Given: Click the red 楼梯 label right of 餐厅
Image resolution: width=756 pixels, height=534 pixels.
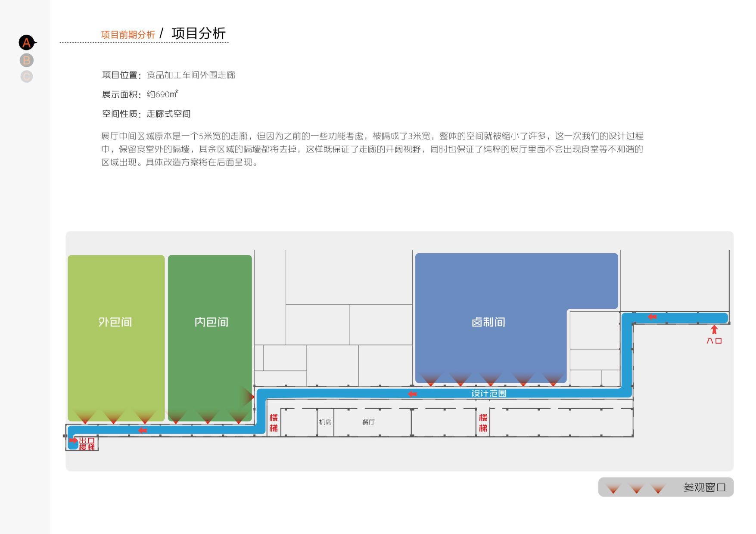Looking at the screenshot, I should click(483, 422).
